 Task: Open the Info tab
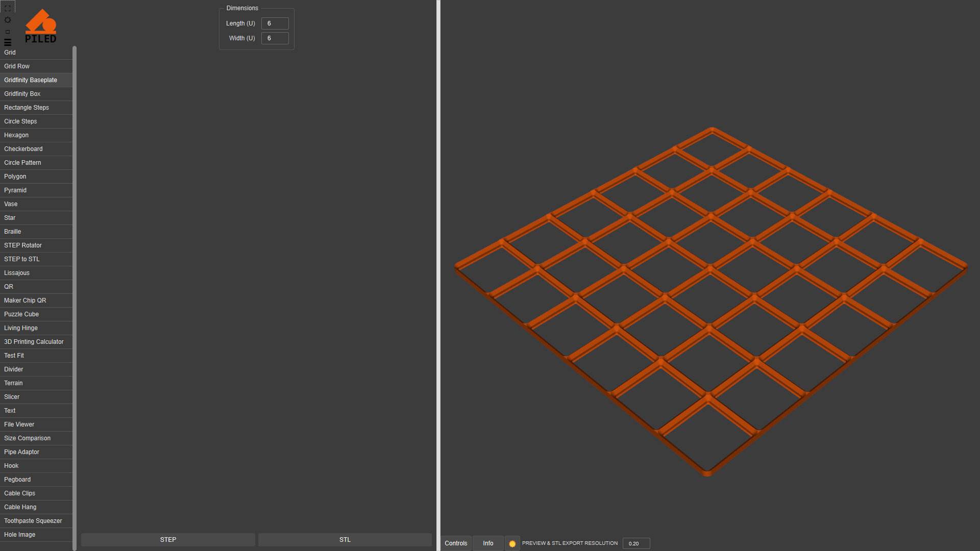488,543
